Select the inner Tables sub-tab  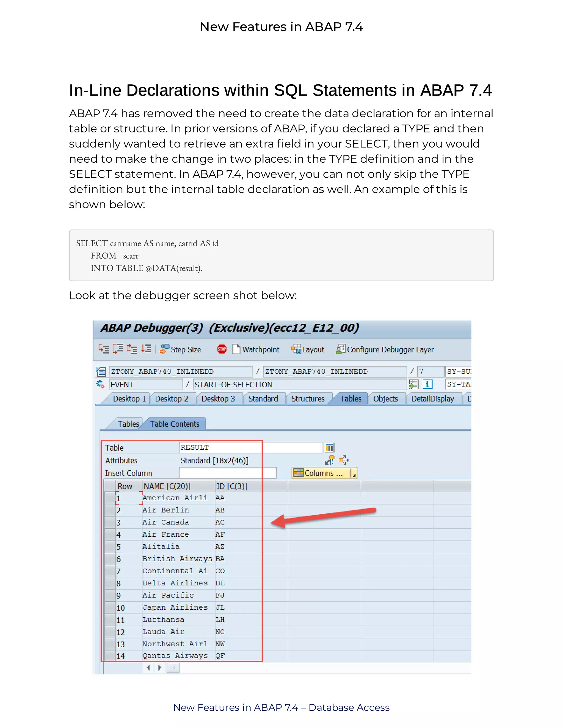tap(128, 424)
